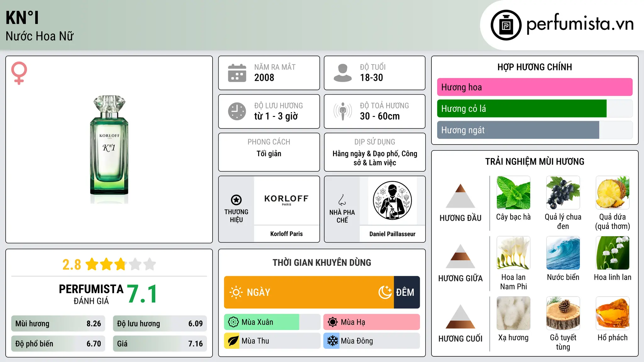The width and height of the screenshot is (644, 362).
Task: Select the Quả lý chua đen thumbnail
Action: click(563, 193)
